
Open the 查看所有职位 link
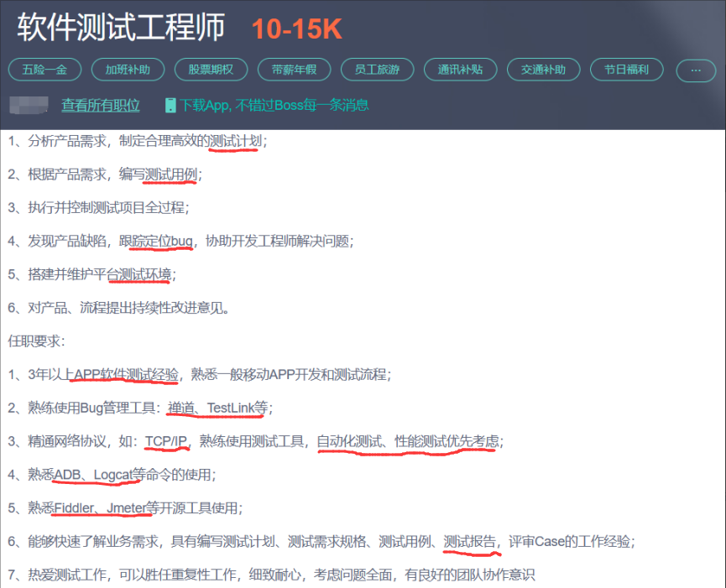(x=100, y=106)
